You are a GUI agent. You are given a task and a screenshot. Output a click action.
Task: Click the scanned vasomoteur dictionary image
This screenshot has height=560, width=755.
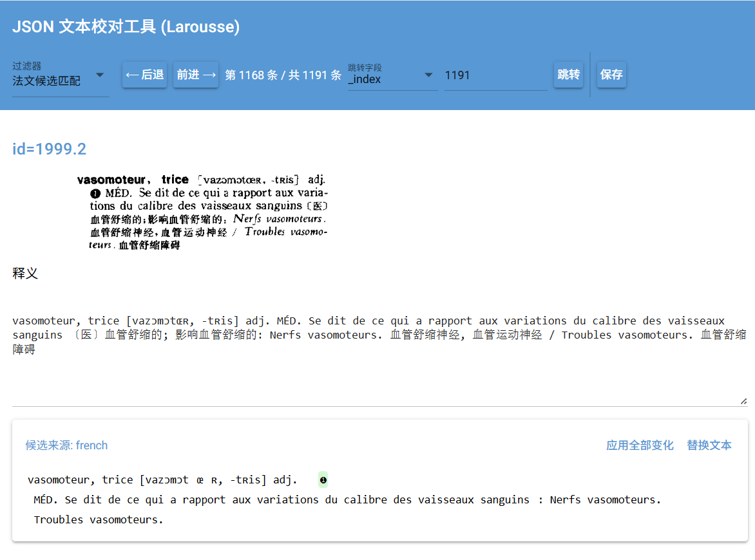(x=203, y=212)
